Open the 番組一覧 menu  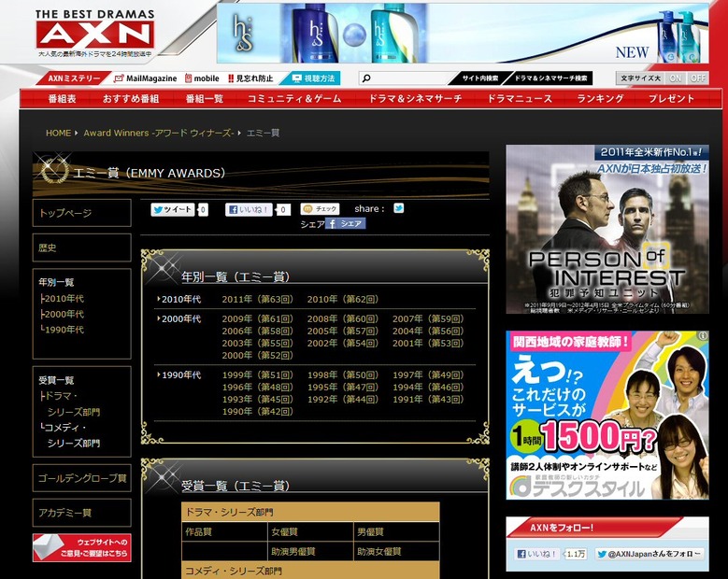[x=205, y=99]
